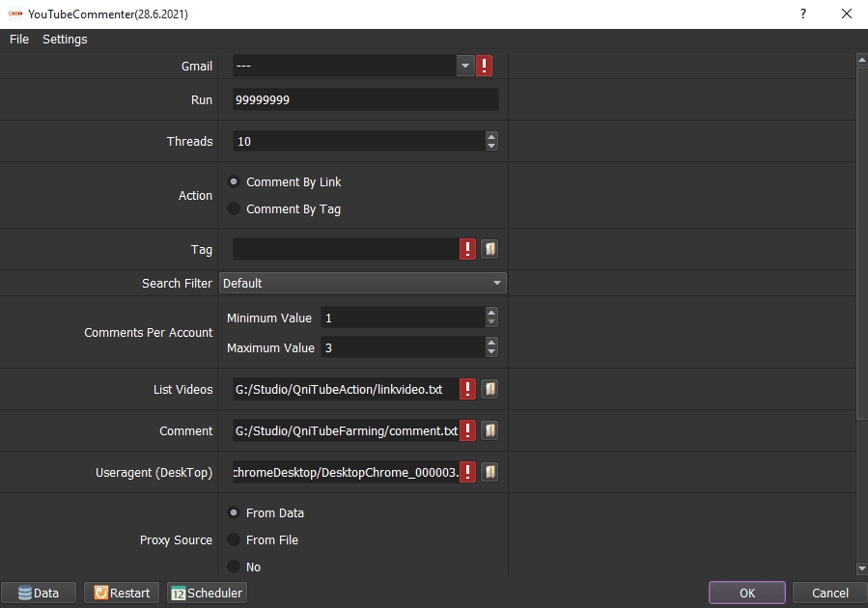Click the Scheduler button

pos(207,593)
